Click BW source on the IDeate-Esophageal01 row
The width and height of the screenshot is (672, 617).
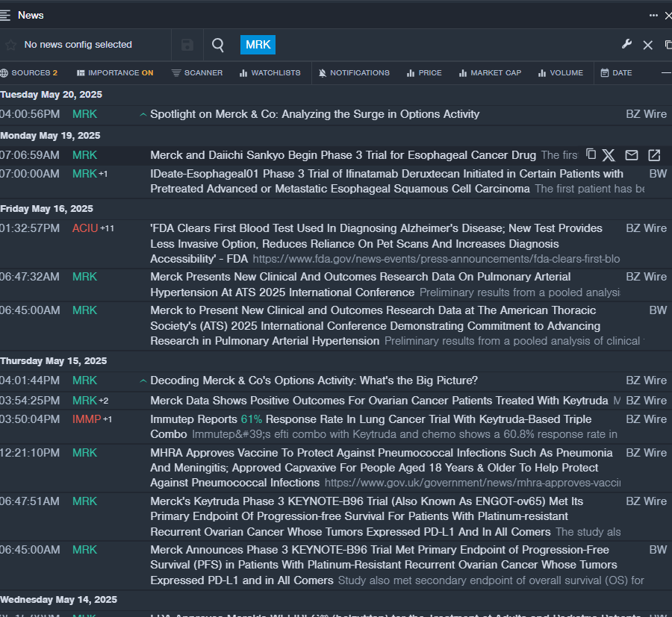(x=658, y=174)
